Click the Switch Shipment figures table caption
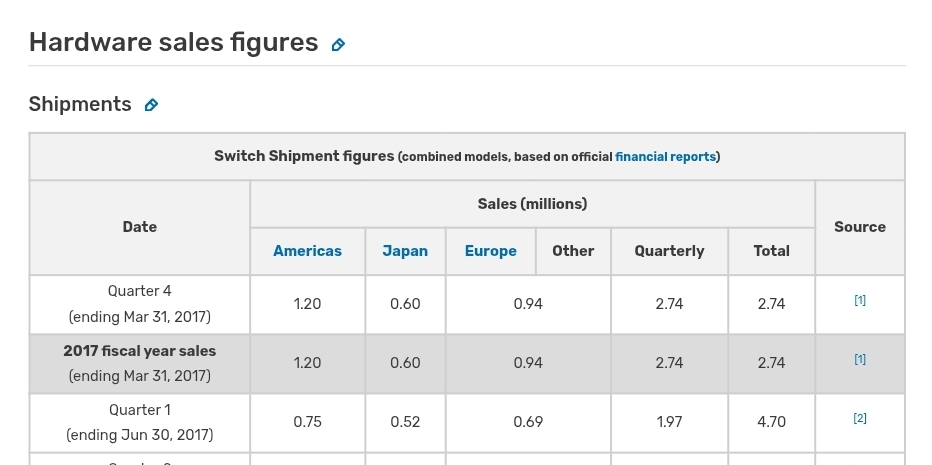Image resolution: width=932 pixels, height=465 pixels. pos(304,156)
